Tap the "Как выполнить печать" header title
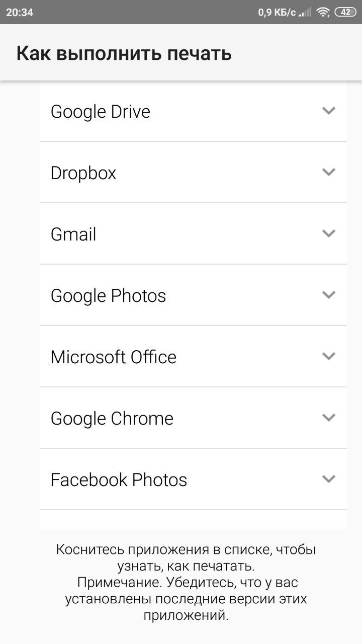 pyautogui.click(x=124, y=53)
